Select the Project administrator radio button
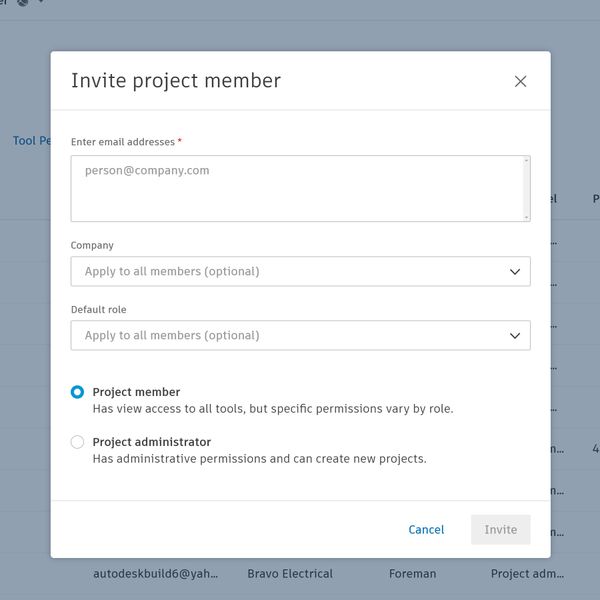 78,442
